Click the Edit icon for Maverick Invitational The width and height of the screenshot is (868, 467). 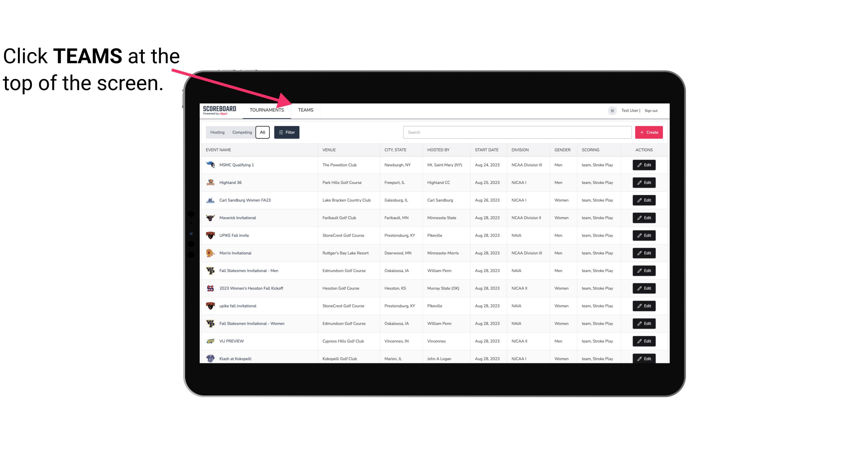(644, 217)
